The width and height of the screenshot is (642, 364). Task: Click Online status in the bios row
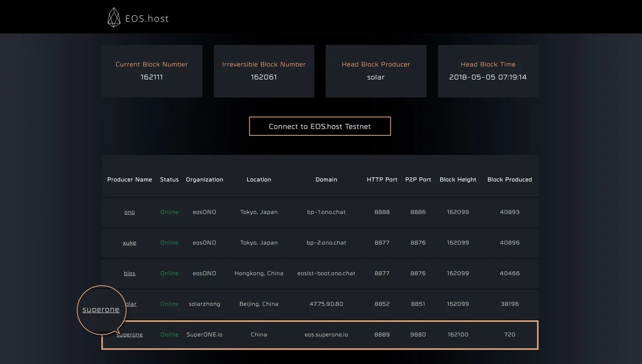pyautogui.click(x=170, y=273)
